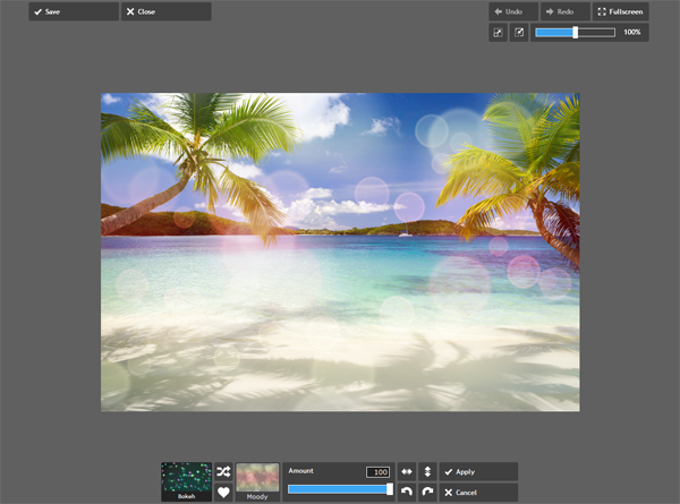The width and height of the screenshot is (680, 504).
Task: Select the Moody overlay thumbnail
Action: tap(258, 482)
